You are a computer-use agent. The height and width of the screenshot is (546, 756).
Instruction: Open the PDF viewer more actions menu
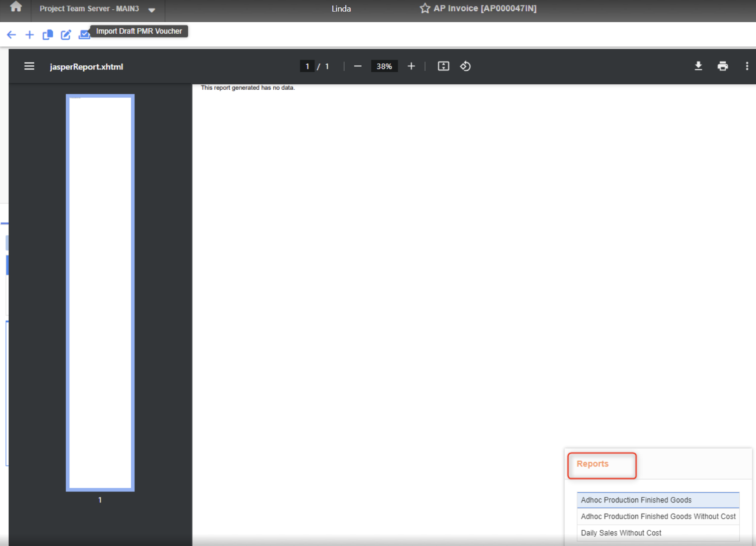[747, 66]
